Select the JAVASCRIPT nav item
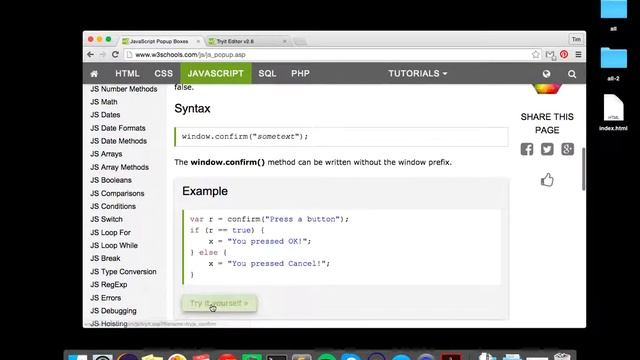 216,73
